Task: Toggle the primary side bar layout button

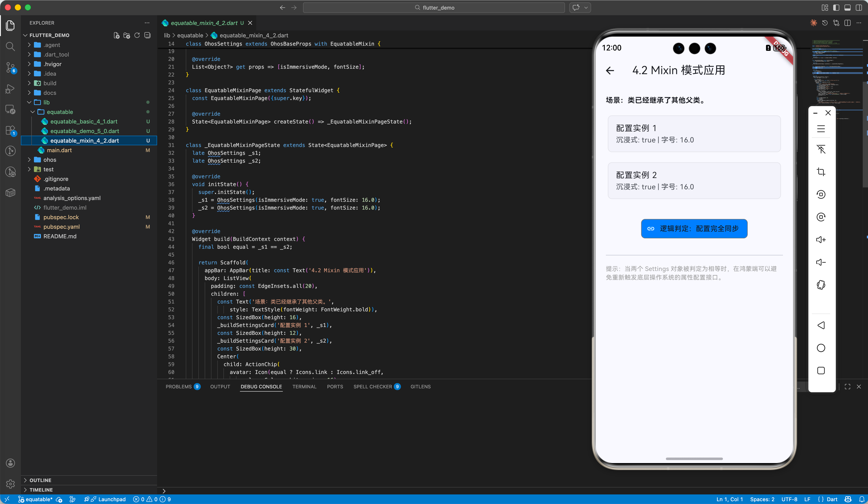Action: click(x=836, y=8)
